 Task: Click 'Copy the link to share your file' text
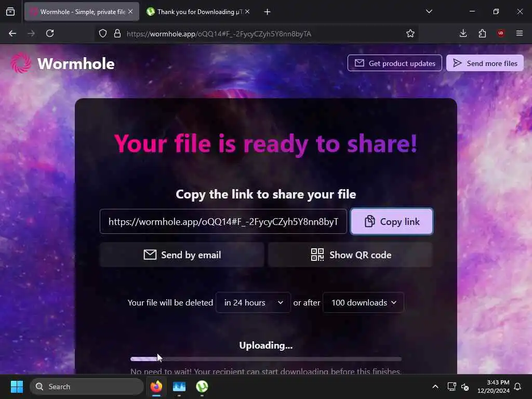(x=265, y=194)
